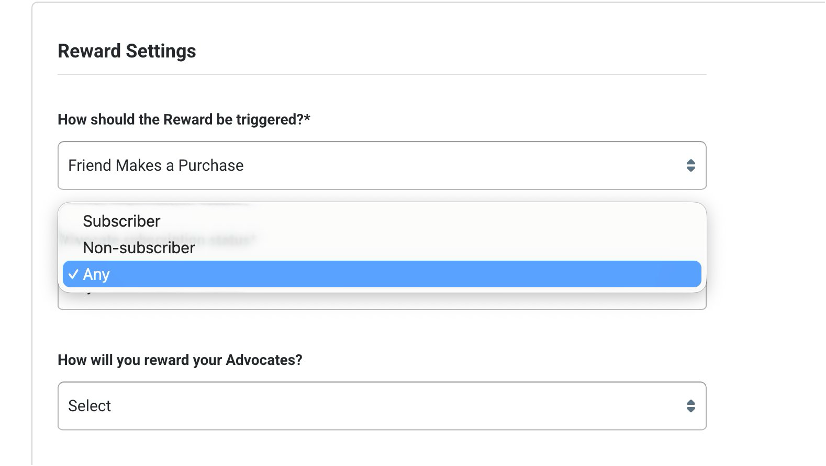Click the checkmark beside the Any option
The image size is (826, 466).
tap(74, 274)
